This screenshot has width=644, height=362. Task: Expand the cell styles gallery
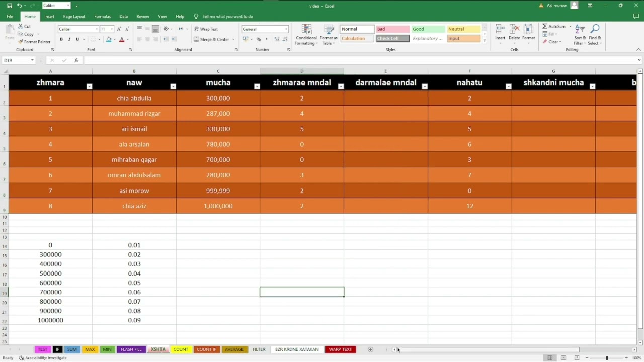coord(485,41)
